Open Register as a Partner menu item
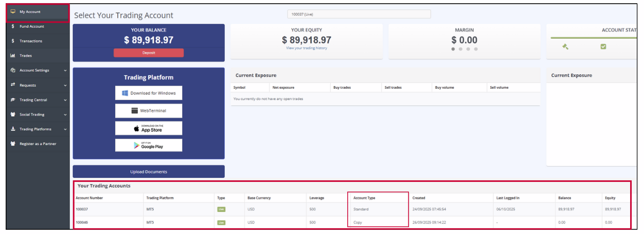Screen dimensions: 644x234 [x=38, y=144]
